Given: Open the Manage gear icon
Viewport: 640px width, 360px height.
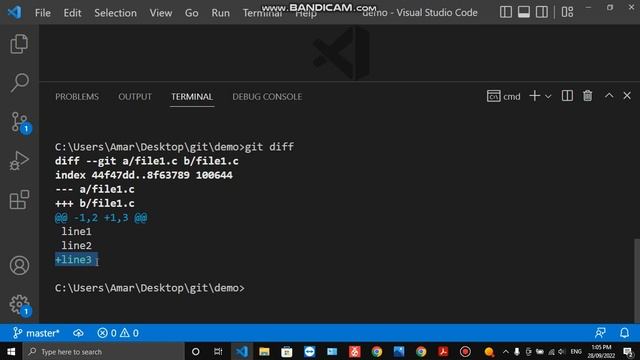Looking at the screenshot, I should (19, 304).
